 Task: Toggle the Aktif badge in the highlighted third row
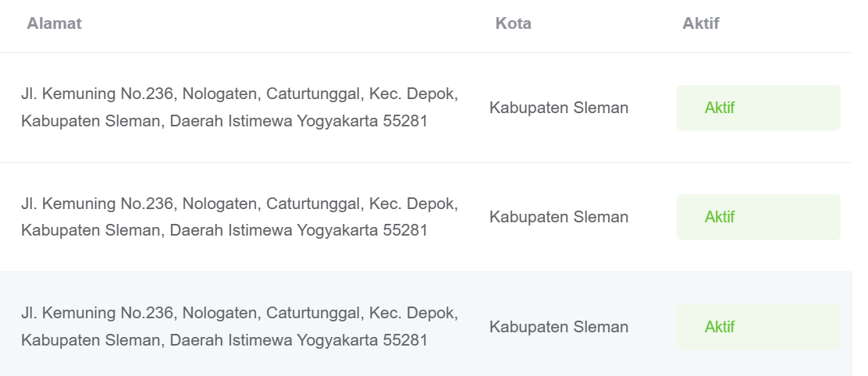pos(759,327)
